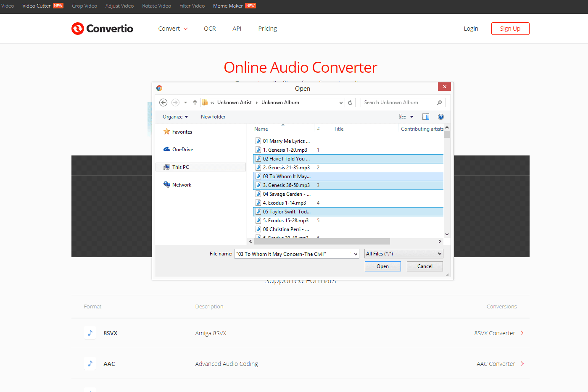Click the AAC format music icon
Image resolution: width=588 pixels, height=392 pixels.
[x=90, y=364]
